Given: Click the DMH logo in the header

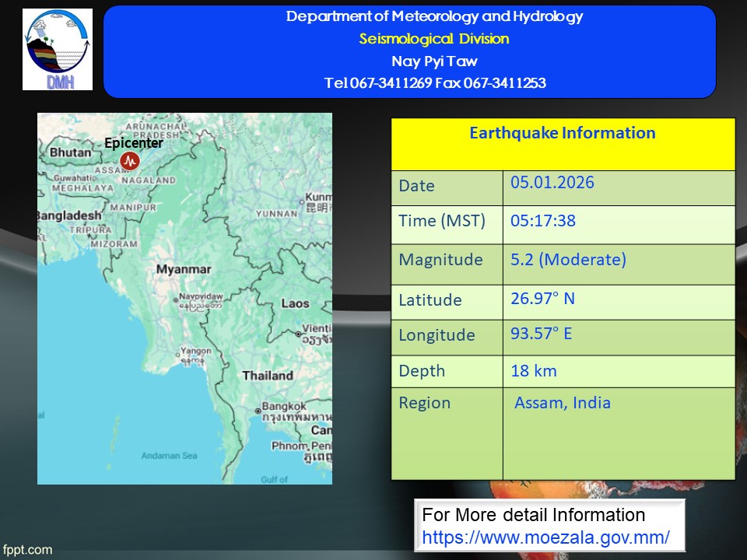Looking at the screenshot, I should click(58, 50).
